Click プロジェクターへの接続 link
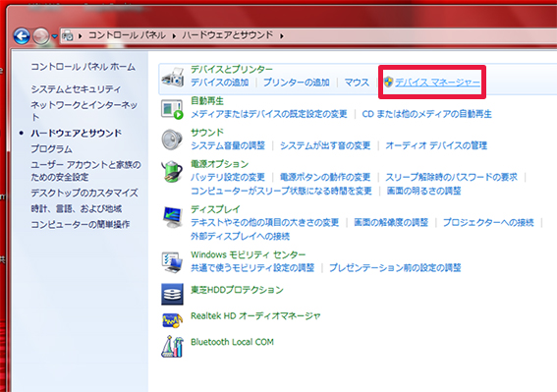This screenshot has width=557, height=392. coord(488,222)
